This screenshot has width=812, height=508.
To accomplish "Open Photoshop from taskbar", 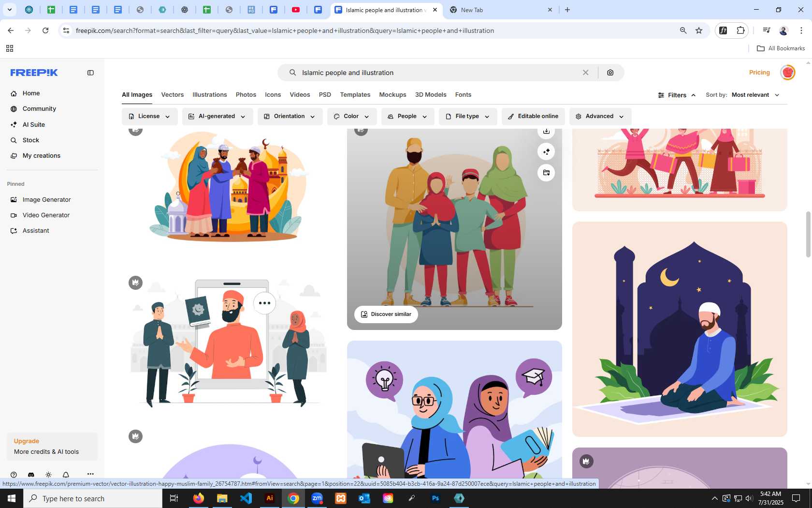I will [435, 498].
